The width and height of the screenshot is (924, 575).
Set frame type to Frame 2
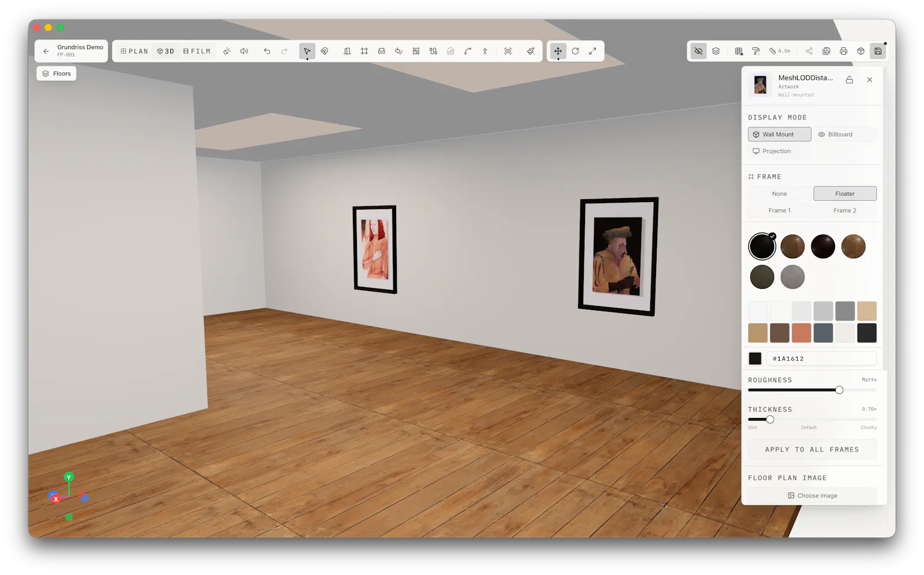(845, 211)
